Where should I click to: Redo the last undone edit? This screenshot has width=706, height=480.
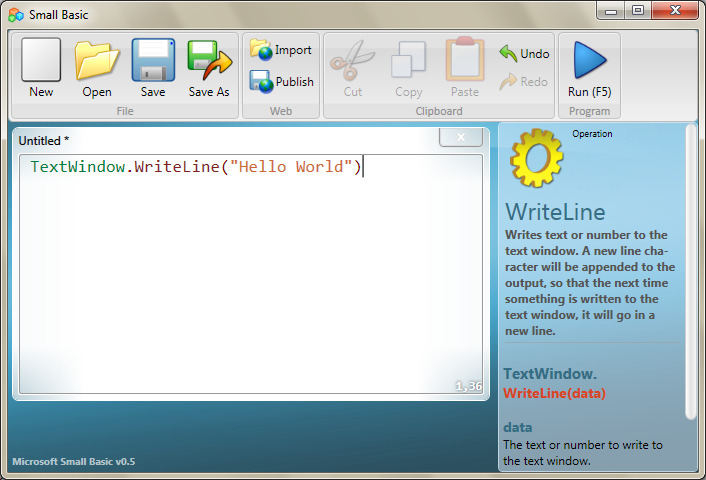click(524, 82)
